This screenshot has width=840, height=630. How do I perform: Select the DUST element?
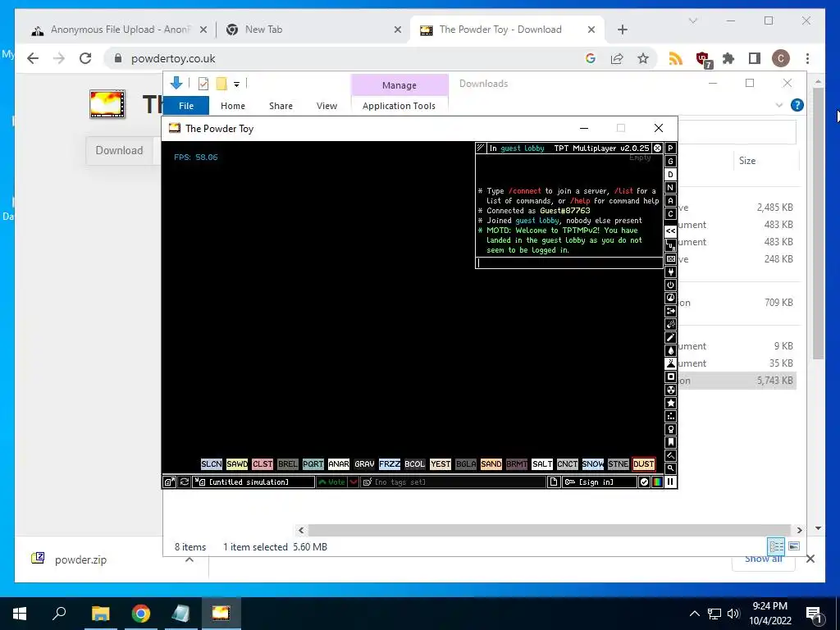(x=643, y=464)
